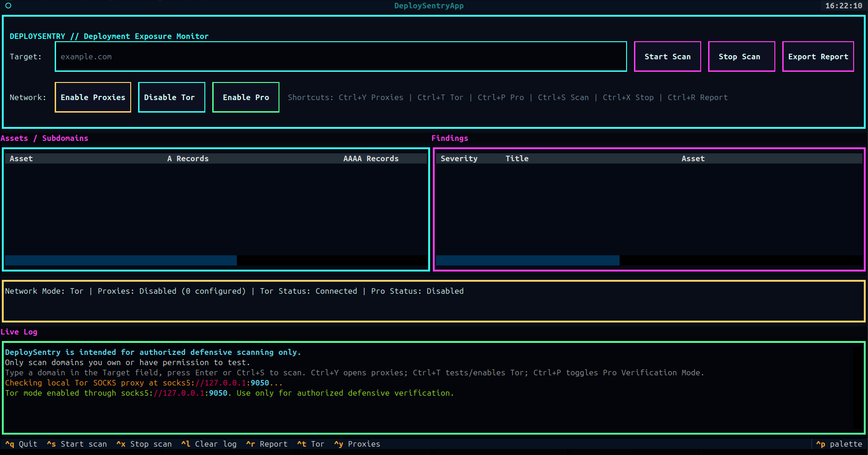The height and width of the screenshot is (455, 868).
Task: Open the ^p palette command
Action: tap(839, 444)
